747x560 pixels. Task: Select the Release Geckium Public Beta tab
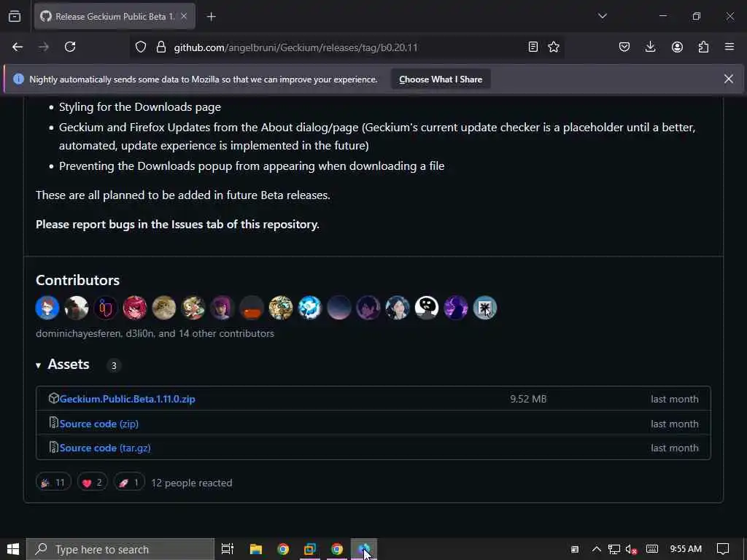[115, 16]
